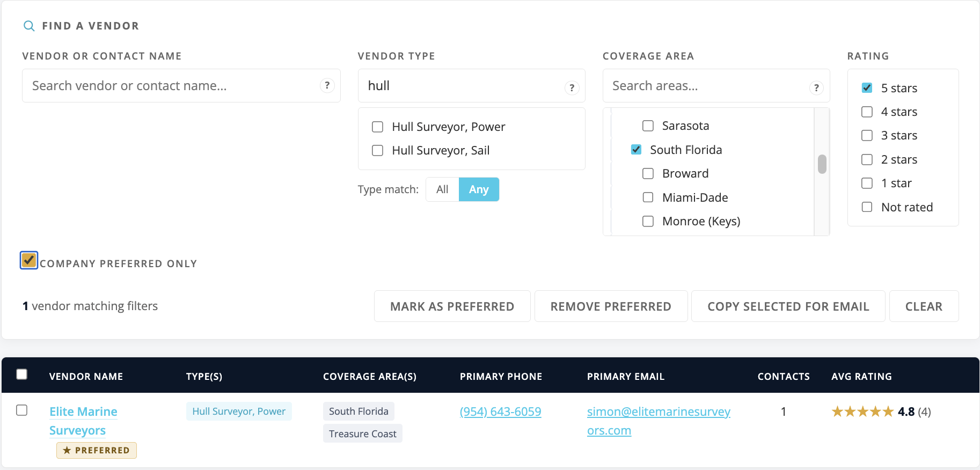The image size is (980, 470).
Task: Click the South Florida tag in vendor row
Action: tap(359, 412)
